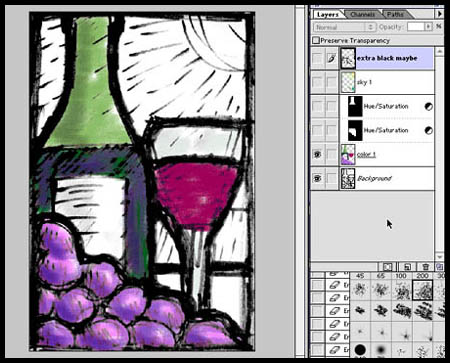
Task: Hide the 'color 1' layer eye icon
Action: click(x=317, y=154)
